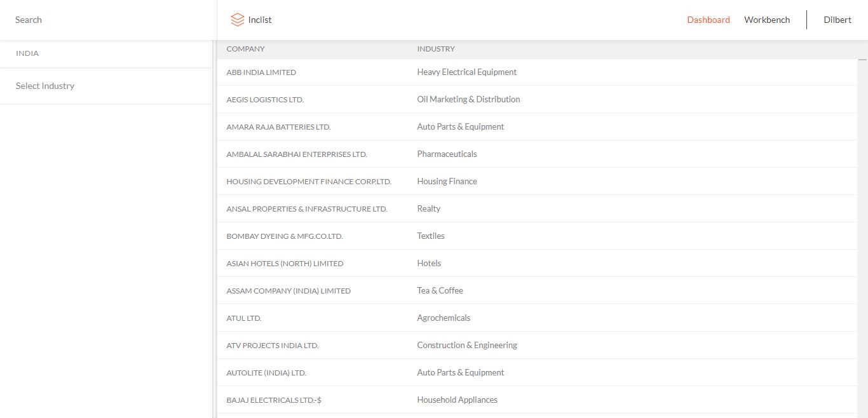Open Amara Raja Batteries Ltd. entry
The height and width of the screenshot is (418, 868).
[278, 127]
